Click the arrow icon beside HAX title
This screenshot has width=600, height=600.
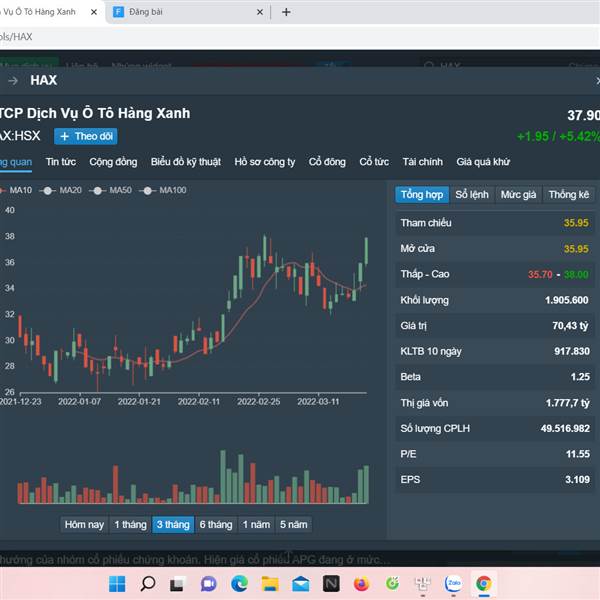(13, 81)
